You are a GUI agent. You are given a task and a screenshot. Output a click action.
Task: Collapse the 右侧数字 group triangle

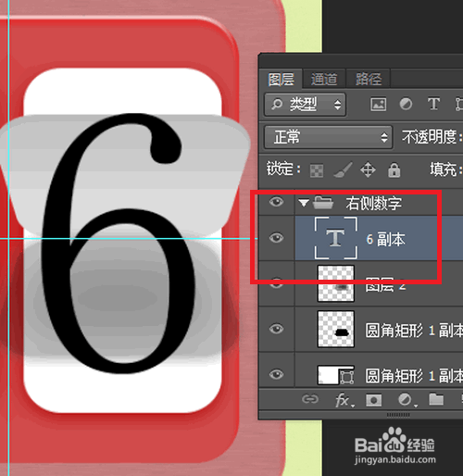tap(304, 203)
